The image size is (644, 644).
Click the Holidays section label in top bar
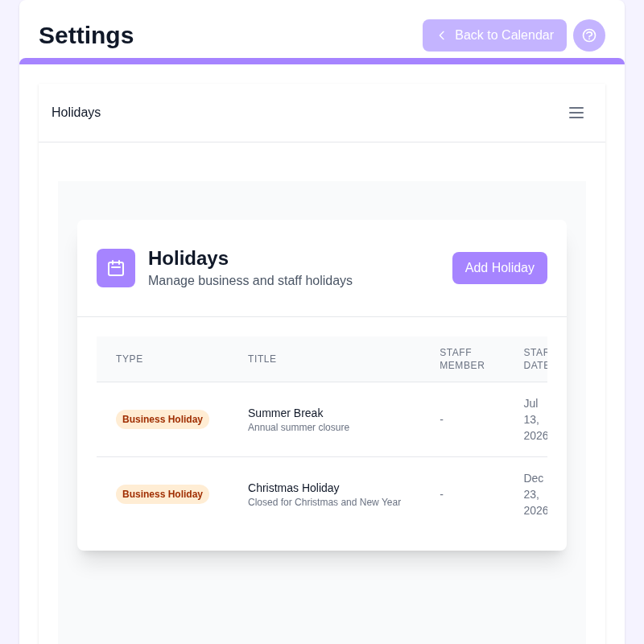(x=76, y=112)
